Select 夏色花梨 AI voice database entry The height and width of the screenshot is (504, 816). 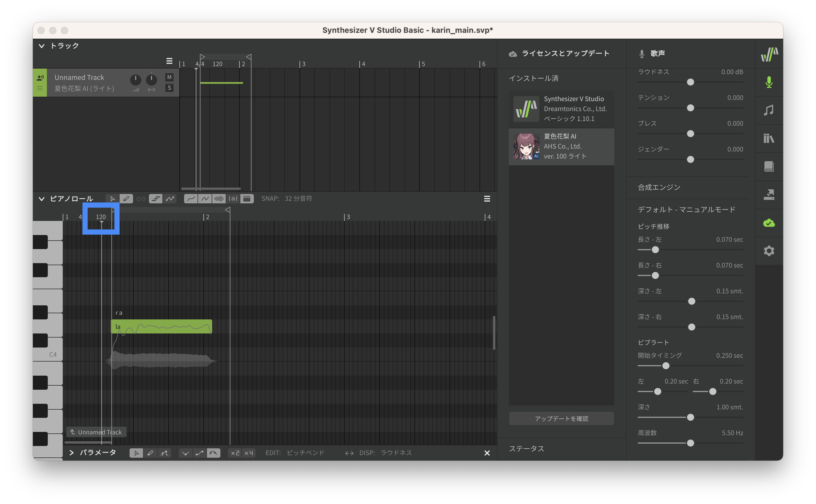click(x=561, y=146)
